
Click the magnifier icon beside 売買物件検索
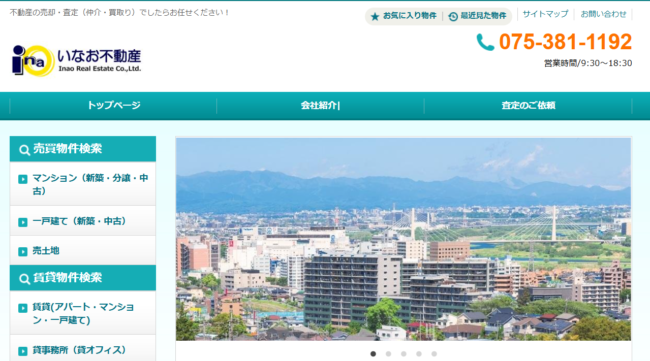24,150
